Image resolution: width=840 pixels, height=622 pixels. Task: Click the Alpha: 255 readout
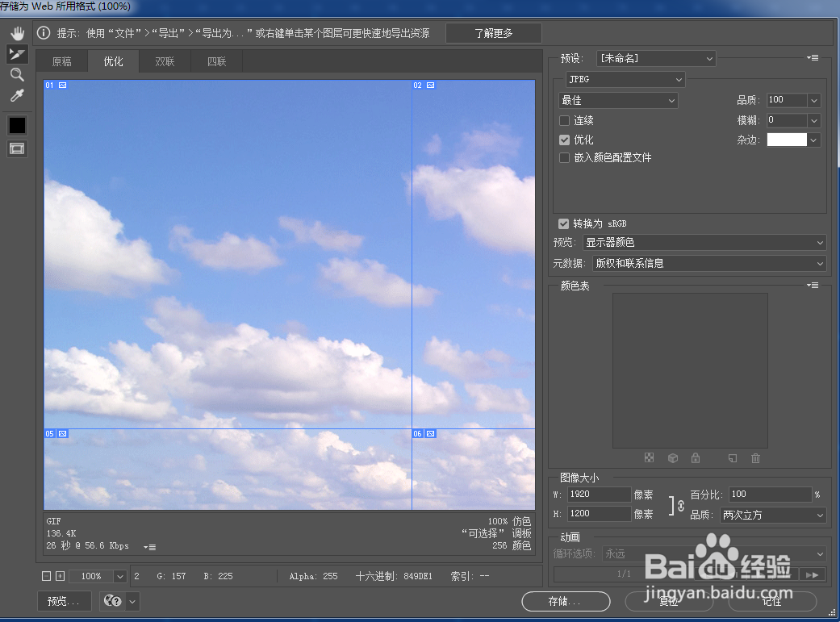tap(313, 577)
